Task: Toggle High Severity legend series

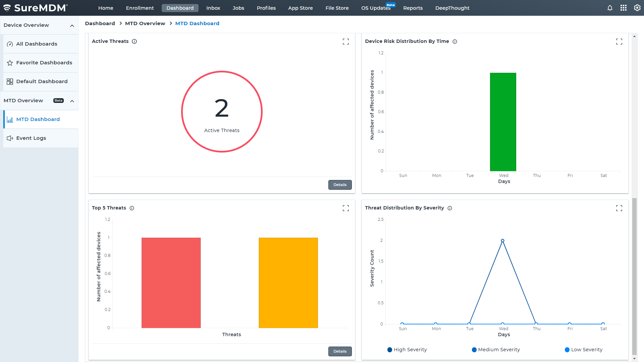Action: [407, 350]
